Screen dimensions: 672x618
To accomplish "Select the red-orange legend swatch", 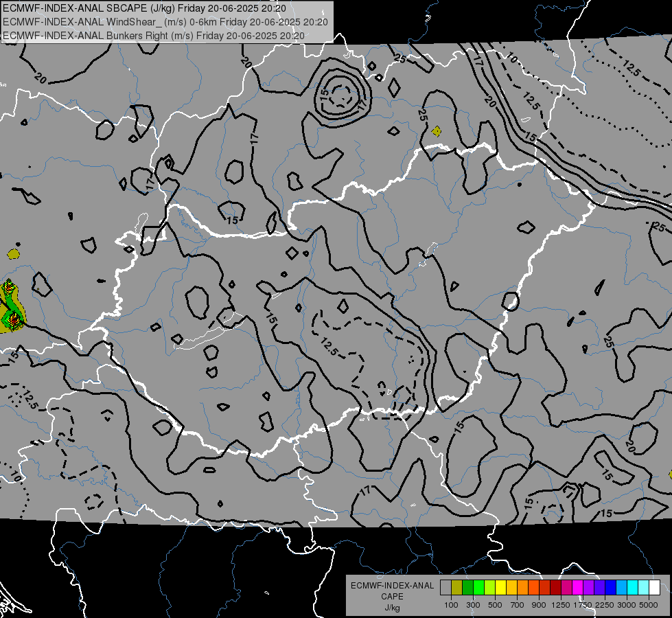I will 533,588.
